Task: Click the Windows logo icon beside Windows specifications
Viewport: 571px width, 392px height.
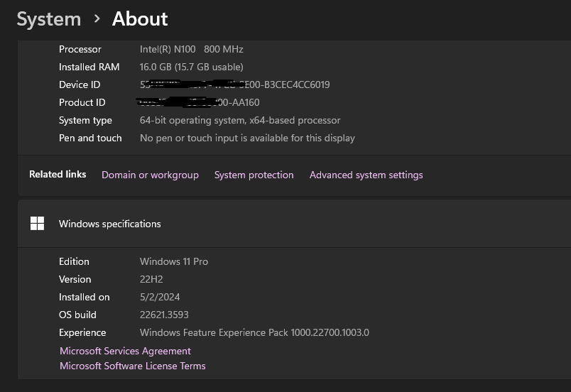Action: pos(37,224)
